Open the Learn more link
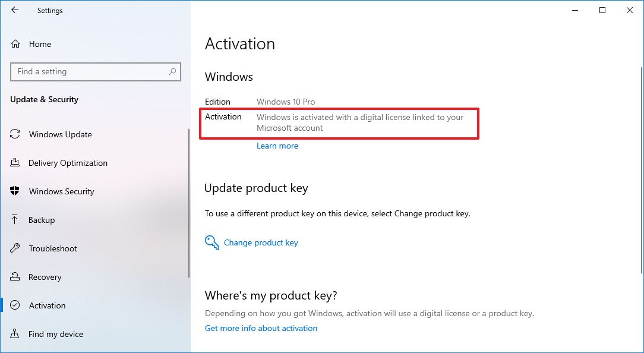 (277, 146)
